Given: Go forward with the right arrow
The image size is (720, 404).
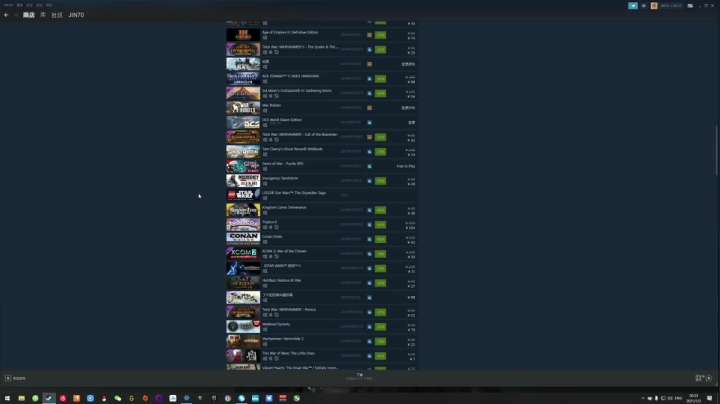Looking at the screenshot, I should click(x=15, y=15).
